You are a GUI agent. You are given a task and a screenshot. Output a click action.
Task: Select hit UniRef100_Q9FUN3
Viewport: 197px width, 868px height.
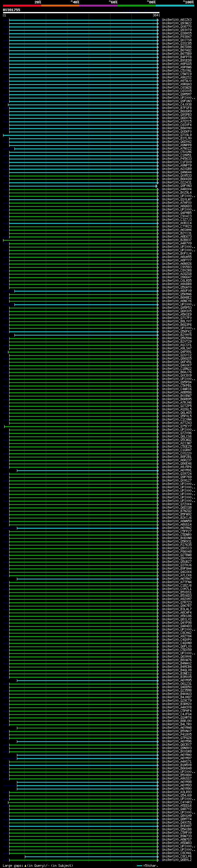coord(177,101)
